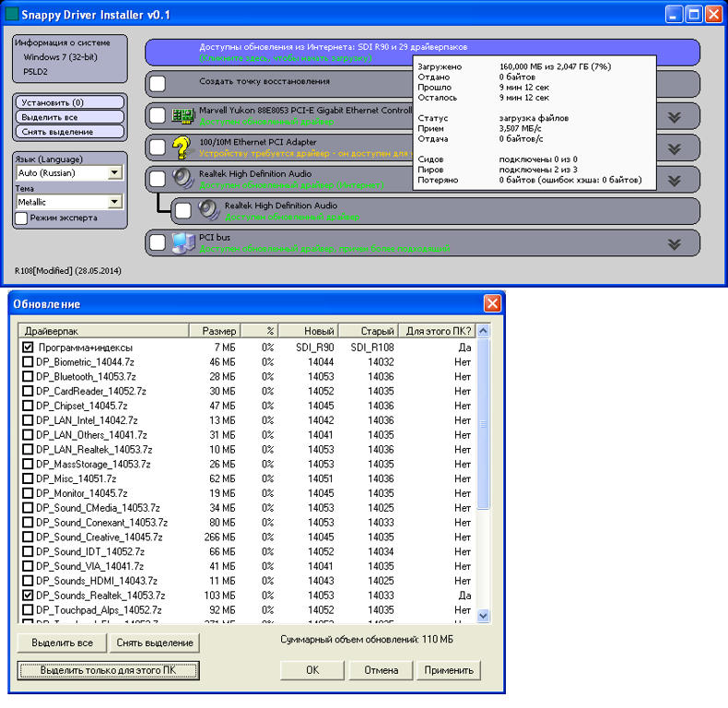This screenshot has width=728, height=708.
Task: Click Выделить только для этого ПК
Action: [x=108, y=670]
